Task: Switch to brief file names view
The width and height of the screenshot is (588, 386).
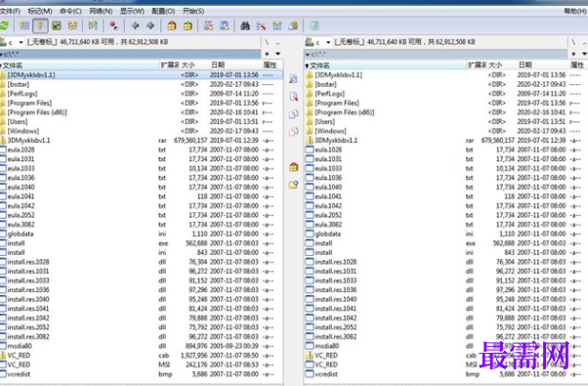Action: pos(24,25)
